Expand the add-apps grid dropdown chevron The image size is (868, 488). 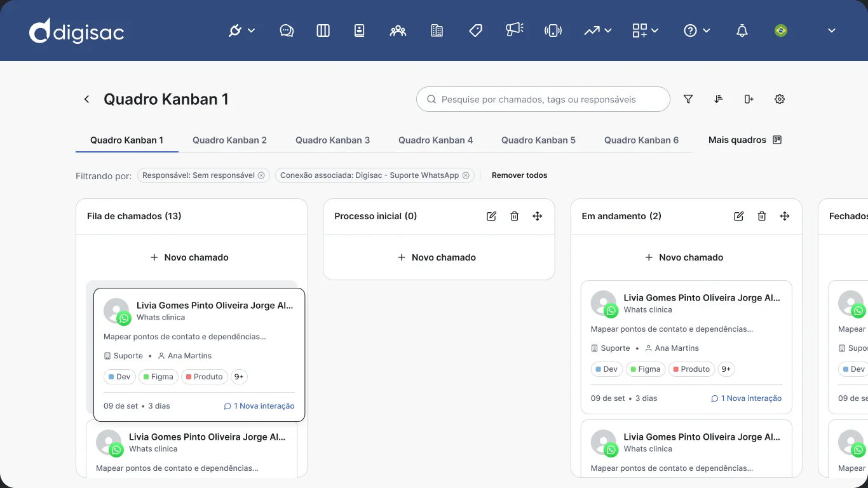(x=654, y=30)
